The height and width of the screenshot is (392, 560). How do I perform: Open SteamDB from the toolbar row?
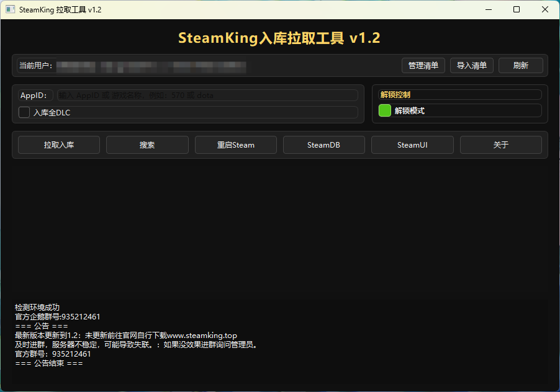pos(323,145)
